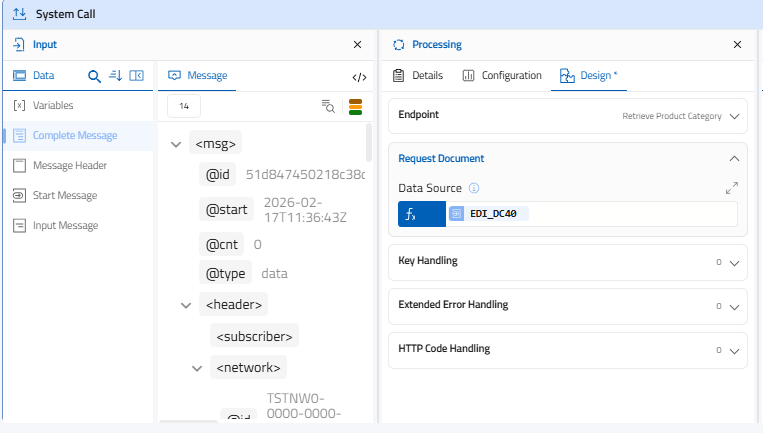Collapse the <msg> tree node

(x=176, y=144)
